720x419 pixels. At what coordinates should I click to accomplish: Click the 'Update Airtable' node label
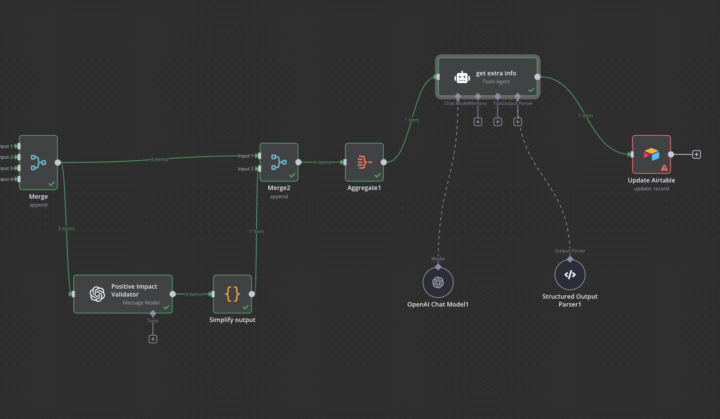(x=651, y=180)
